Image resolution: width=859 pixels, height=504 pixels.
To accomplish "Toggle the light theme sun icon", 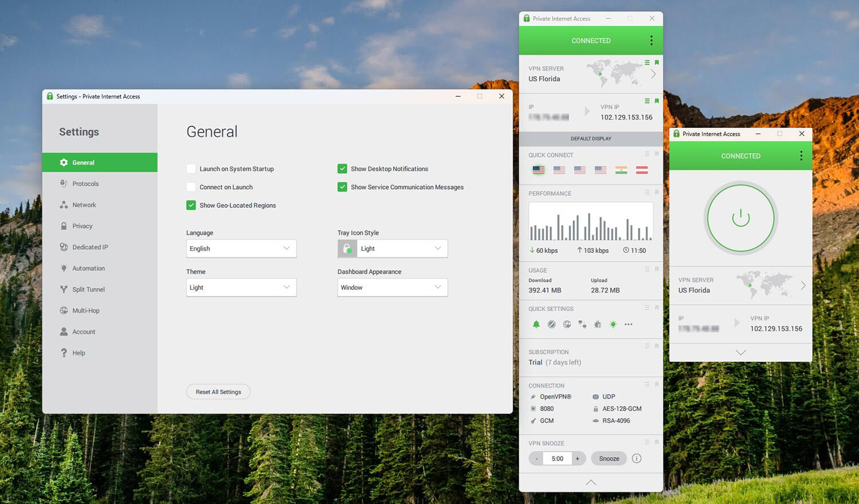I will pos(613,324).
